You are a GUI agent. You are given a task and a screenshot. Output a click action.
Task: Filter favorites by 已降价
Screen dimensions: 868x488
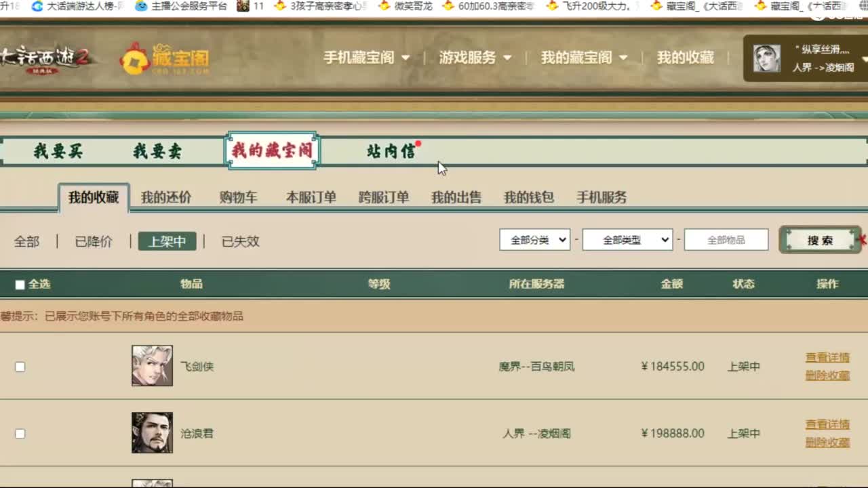94,241
